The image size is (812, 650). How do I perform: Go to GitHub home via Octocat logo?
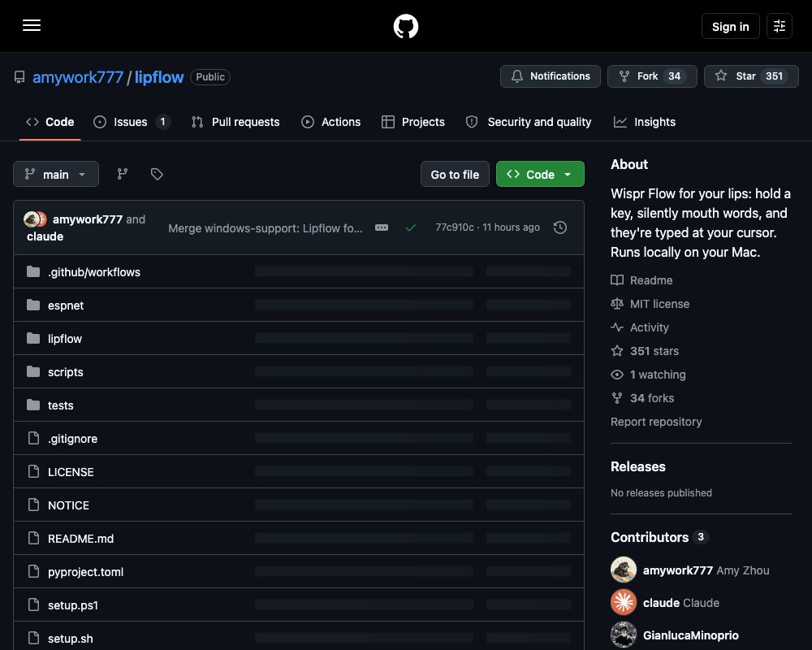click(x=405, y=26)
